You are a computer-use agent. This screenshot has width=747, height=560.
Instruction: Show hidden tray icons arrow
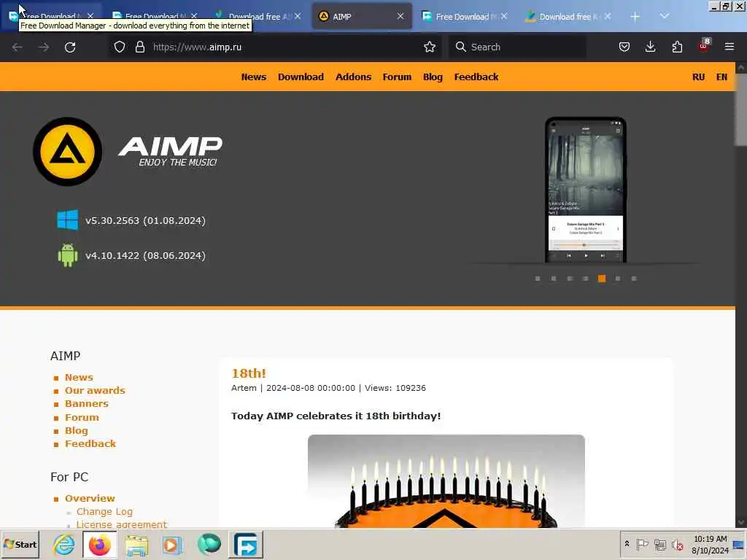click(627, 544)
